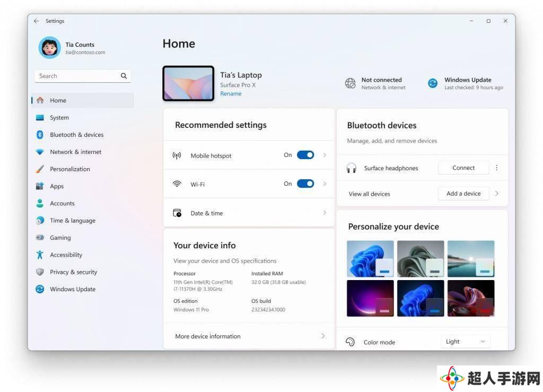Select Home in the sidebar
Image resolution: width=543 pixels, height=392 pixels.
point(83,100)
